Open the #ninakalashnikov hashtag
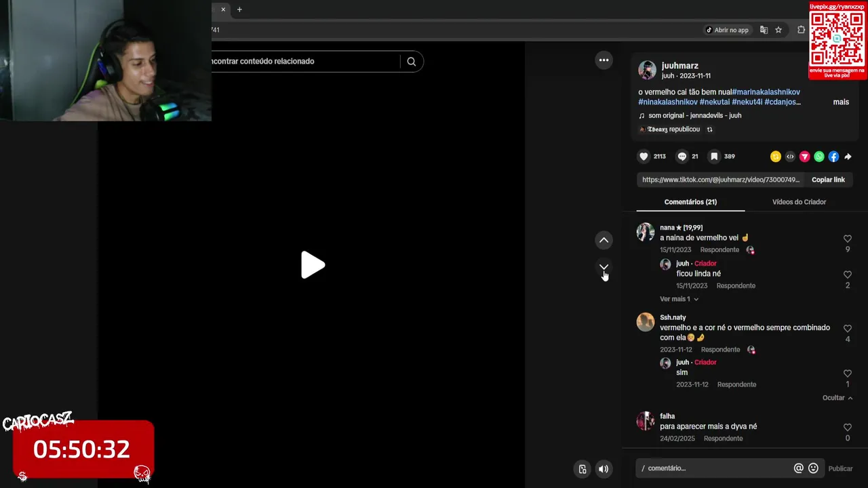The image size is (868, 488). point(668,102)
